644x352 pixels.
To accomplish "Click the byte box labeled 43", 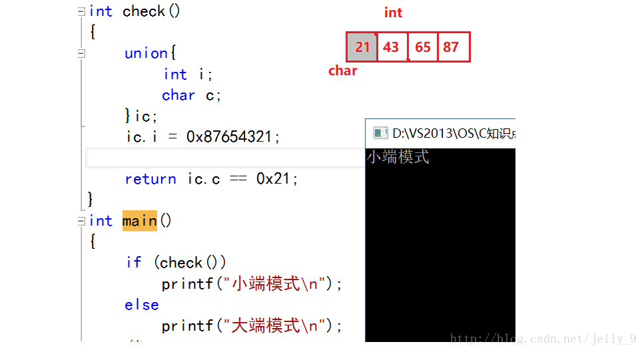I will pyautogui.click(x=392, y=47).
